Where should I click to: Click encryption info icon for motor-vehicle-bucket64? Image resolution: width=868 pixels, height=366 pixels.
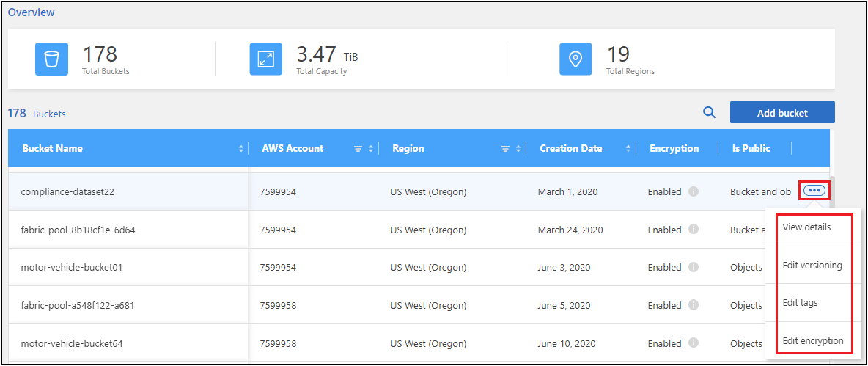pyautogui.click(x=694, y=343)
